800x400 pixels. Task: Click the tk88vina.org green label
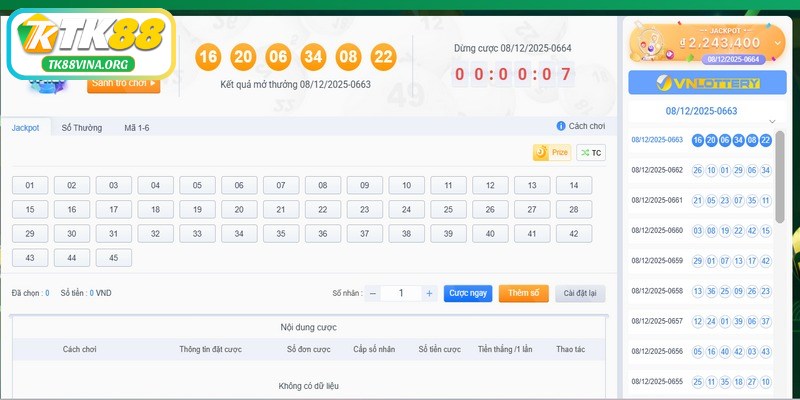[x=88, y=65]
